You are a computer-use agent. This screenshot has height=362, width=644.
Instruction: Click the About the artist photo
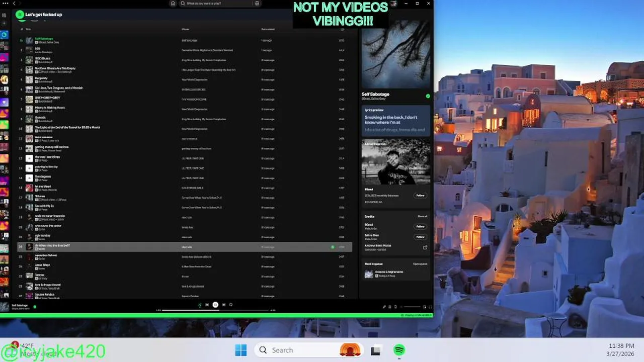(396, 162)
